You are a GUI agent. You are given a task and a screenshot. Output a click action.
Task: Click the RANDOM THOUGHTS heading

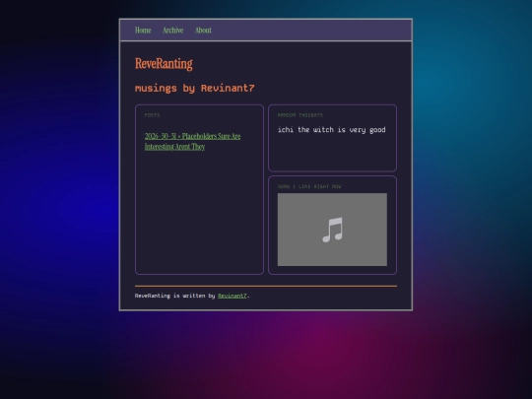click(x=300, y=115)
